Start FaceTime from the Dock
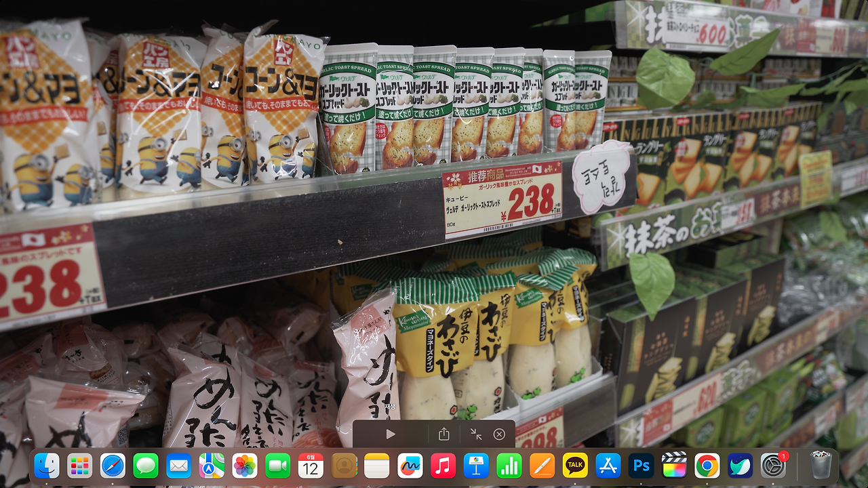 [277, 466]
